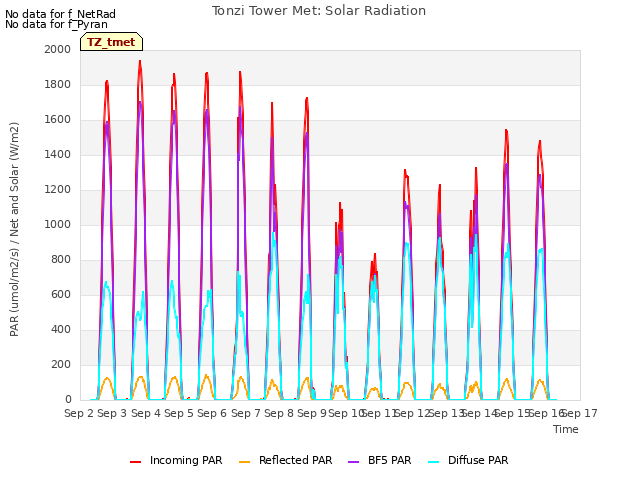640x480 pixels.
Task: Click the 800 y-axis tick label
Action: (61, 260)
